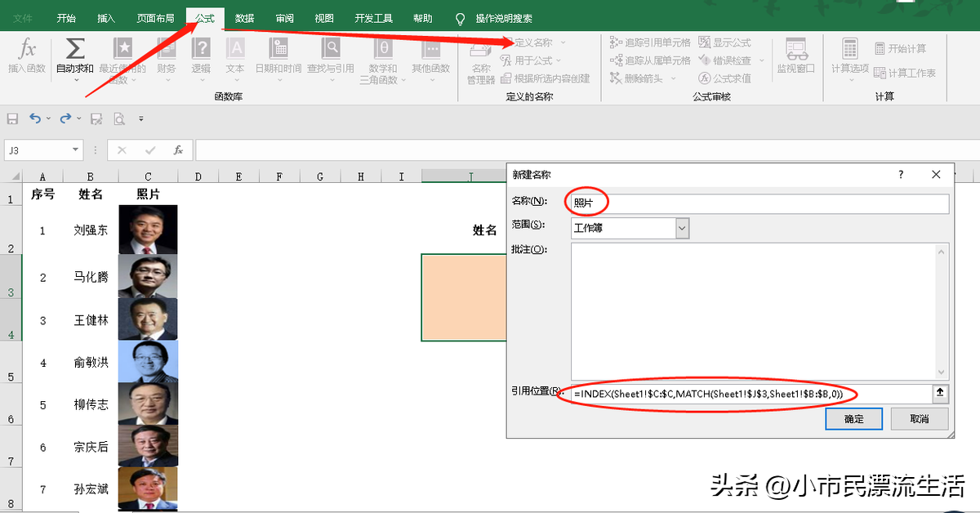
Task: Switch to the Home (开始) tab
Action: click(x=67, y=18)
